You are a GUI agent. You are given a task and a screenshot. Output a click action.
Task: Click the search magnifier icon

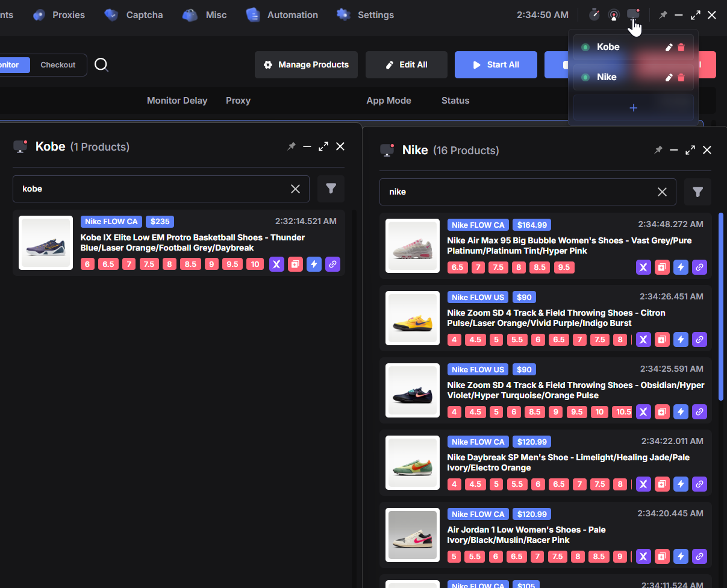[x=102, y=65]
